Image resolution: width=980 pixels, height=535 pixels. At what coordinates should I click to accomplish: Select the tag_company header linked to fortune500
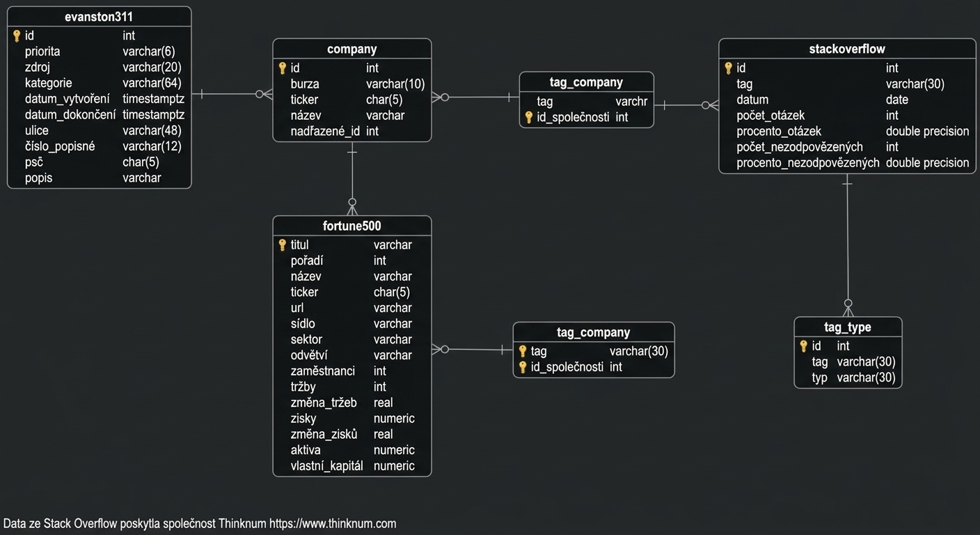593,332
